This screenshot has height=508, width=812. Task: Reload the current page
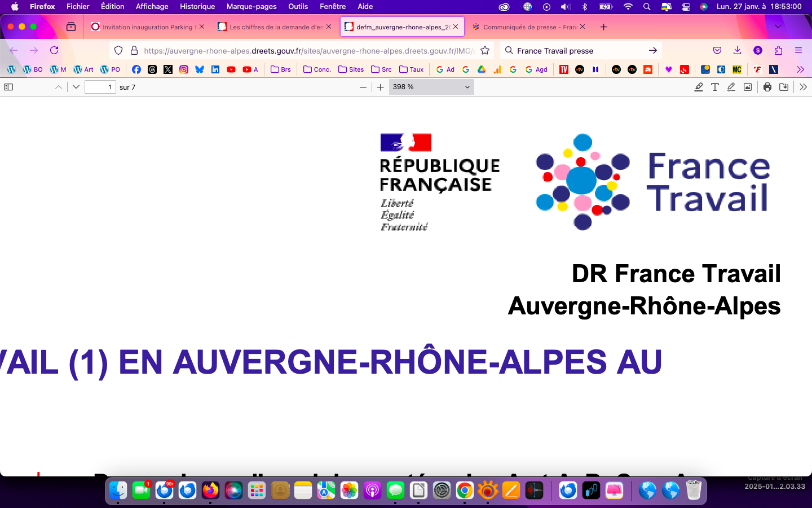[x=54, y=50]
